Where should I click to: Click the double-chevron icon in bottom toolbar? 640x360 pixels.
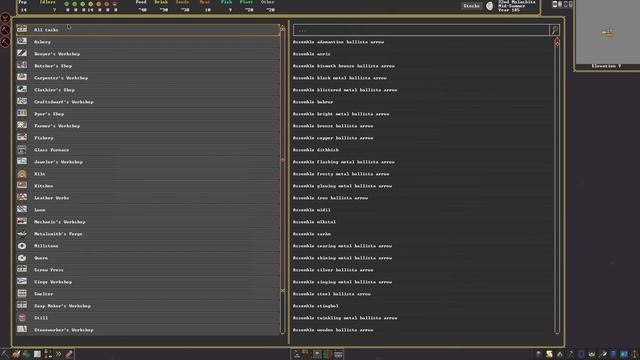click(58, 354)
